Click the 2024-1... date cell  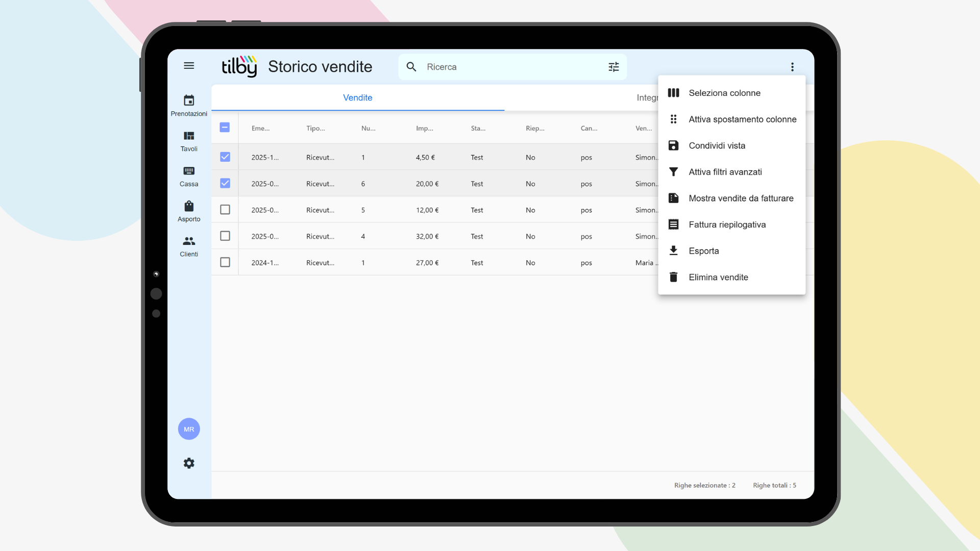tap(265, 263)
